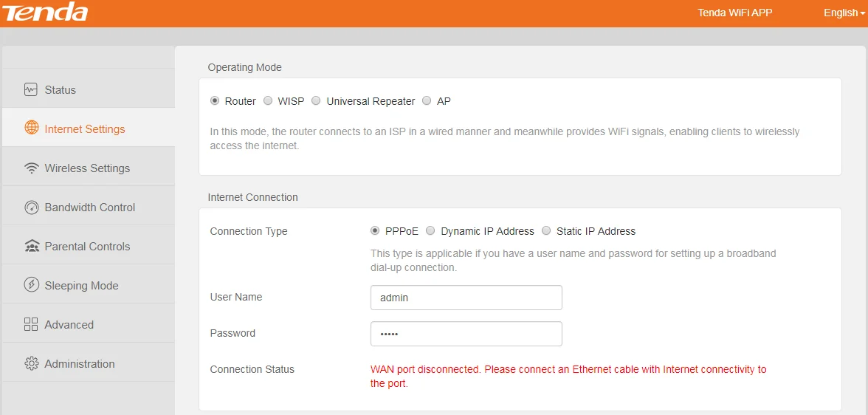Focus the Password input field
Screen dimensions: 868x415
(466, 334)
